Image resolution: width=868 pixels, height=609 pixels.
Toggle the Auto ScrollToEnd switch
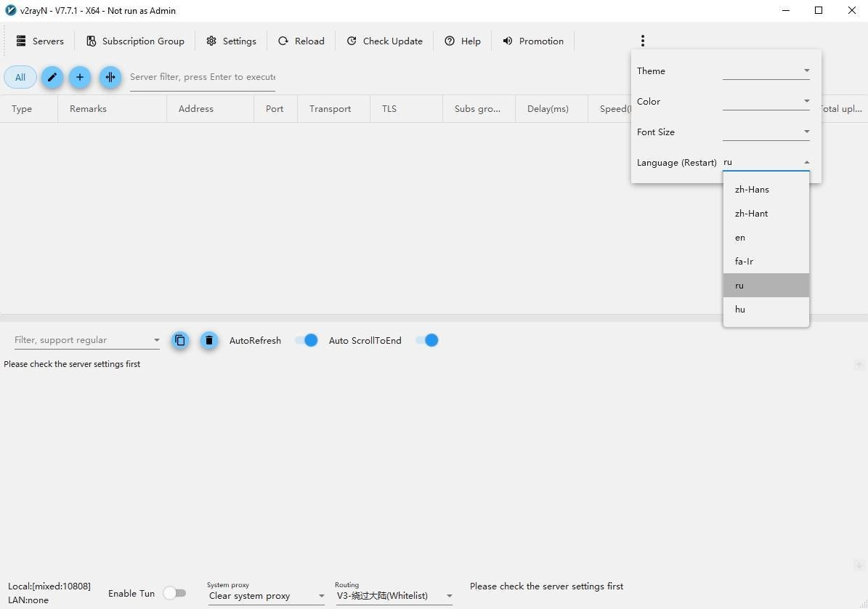[427, 340]
